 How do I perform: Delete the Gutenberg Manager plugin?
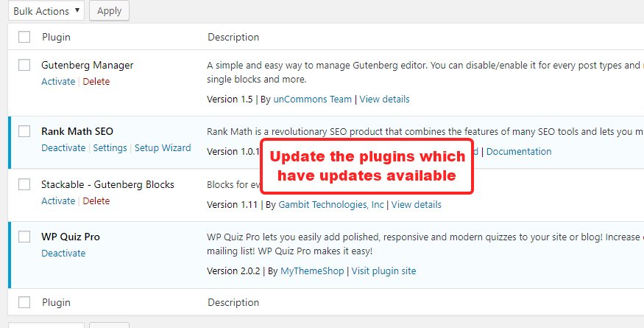96,82
